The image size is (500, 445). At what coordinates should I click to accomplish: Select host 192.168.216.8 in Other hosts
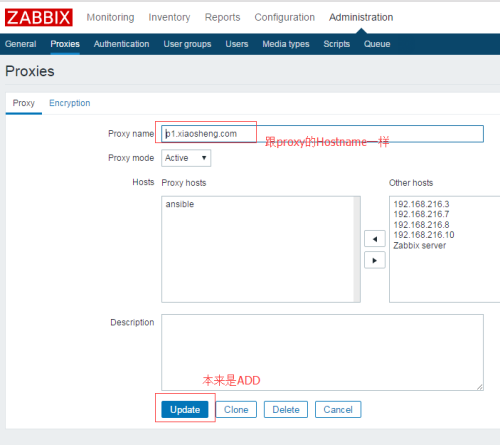coord(421,225)
